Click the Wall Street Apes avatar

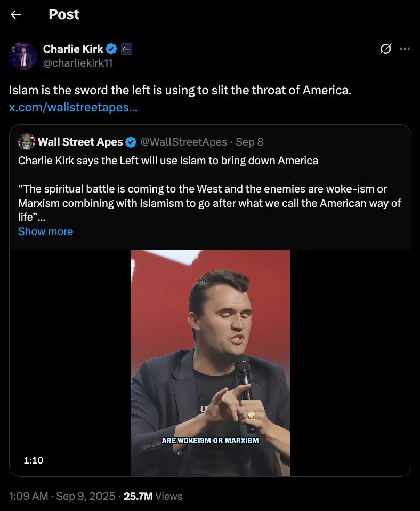[x=26, y=142]
